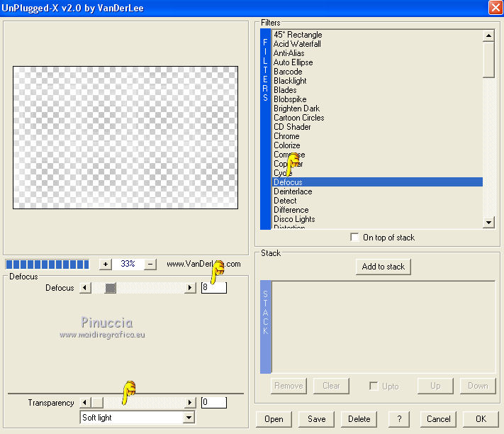
Task: Click the checkered preview image
Action: 125,138
